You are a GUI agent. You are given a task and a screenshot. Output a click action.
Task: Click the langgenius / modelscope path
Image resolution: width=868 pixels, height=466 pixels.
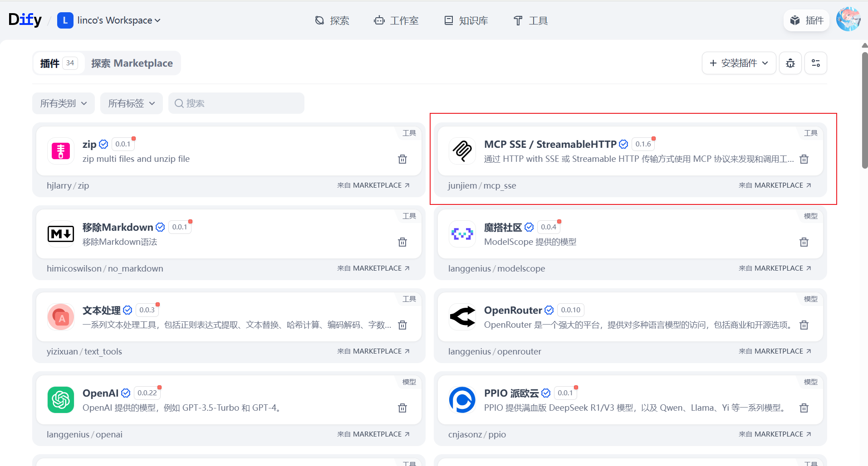(x=496, y=268)
